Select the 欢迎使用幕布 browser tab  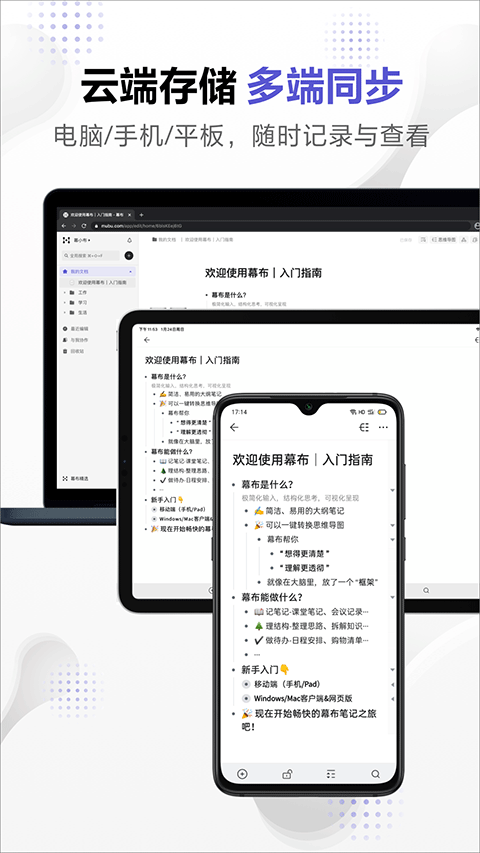95,215
